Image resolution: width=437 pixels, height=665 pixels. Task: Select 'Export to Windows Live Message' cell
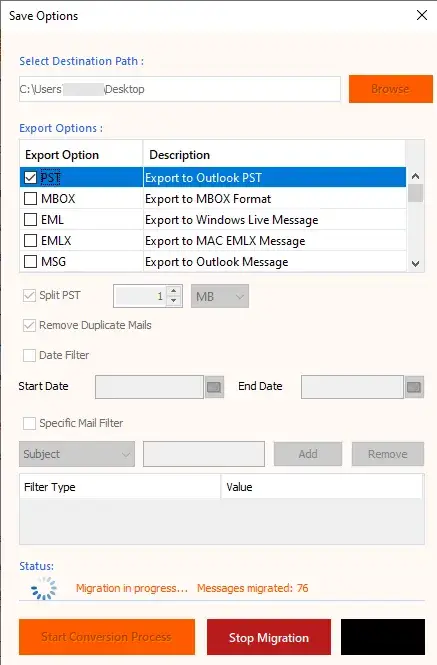point(275,220)
